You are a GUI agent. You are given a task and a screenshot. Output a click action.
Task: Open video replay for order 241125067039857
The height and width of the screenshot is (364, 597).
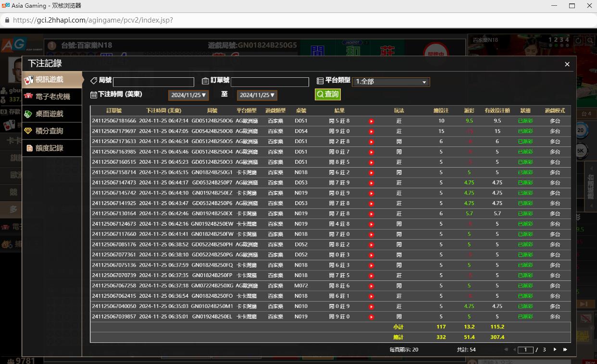(x=371, y=317)
